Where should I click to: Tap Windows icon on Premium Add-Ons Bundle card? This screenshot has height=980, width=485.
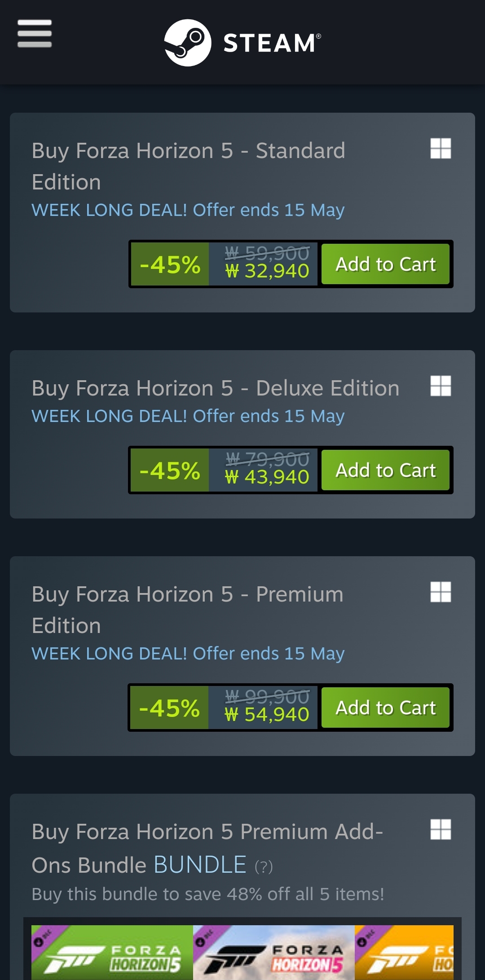pos(441,829)
